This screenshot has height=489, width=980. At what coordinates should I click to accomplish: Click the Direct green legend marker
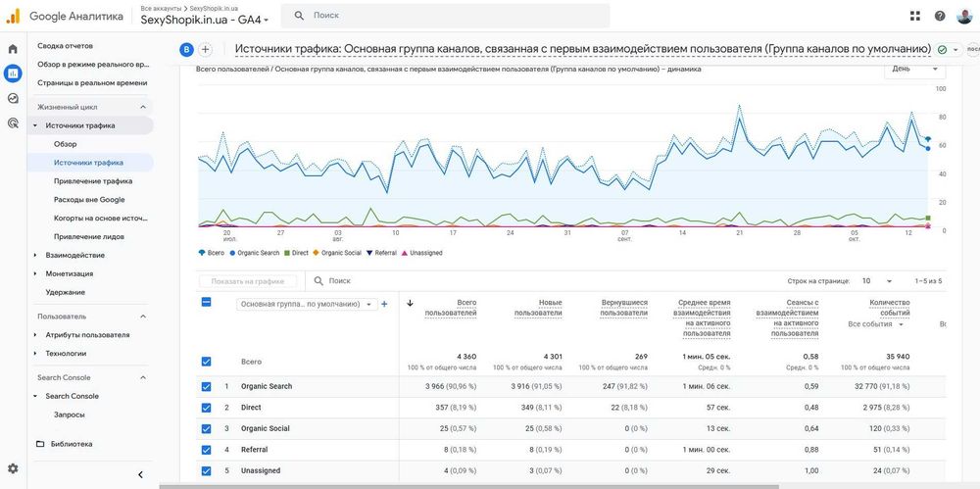click(x=287, y=253)
